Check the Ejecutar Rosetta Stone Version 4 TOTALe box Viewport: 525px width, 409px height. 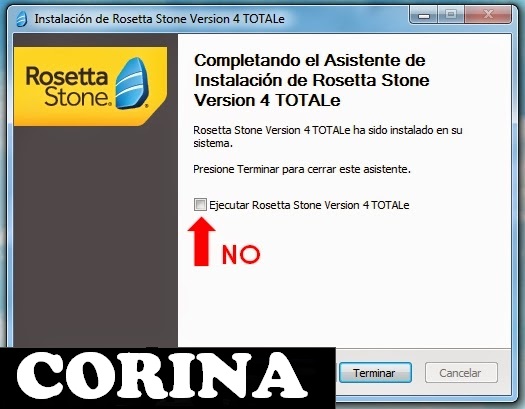click(200, 204)
